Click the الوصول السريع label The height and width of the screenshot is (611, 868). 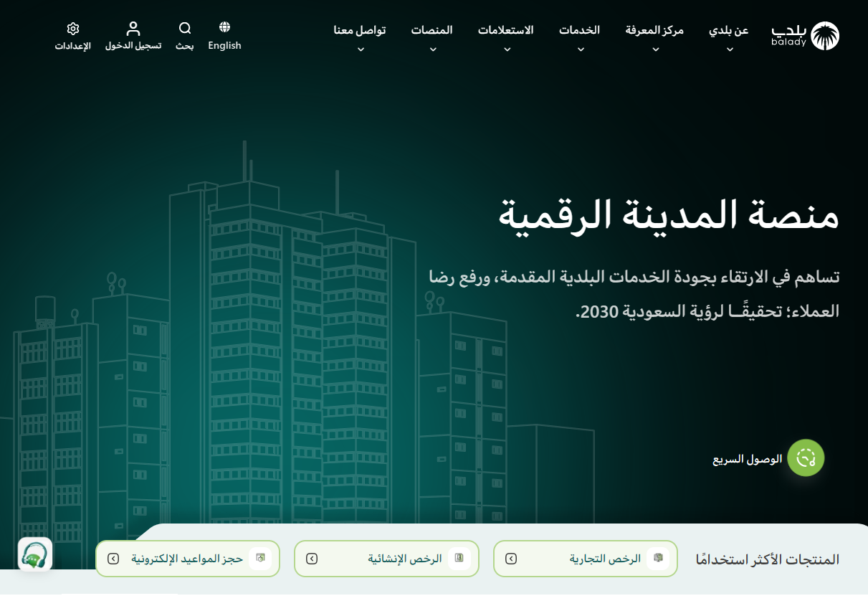(x=747, y=459)
